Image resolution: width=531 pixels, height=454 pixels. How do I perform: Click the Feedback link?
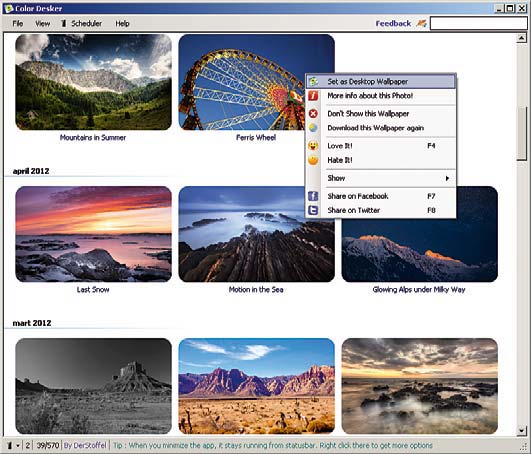[x=393, y=23]
